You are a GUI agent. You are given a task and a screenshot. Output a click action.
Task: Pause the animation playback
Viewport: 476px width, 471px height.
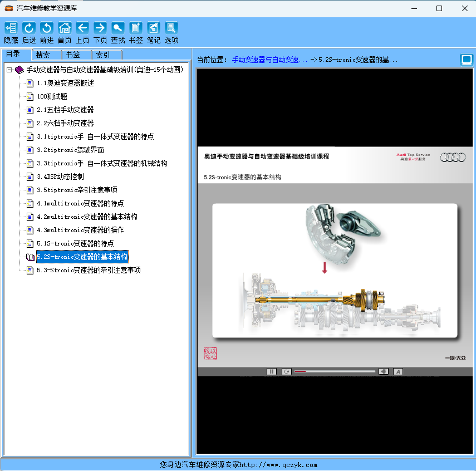tap(271, 371)
